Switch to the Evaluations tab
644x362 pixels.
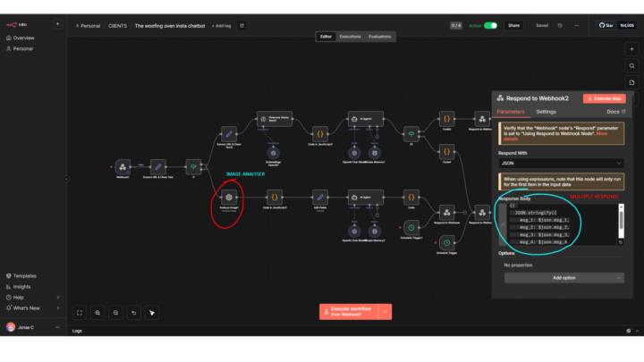point(379,37)
